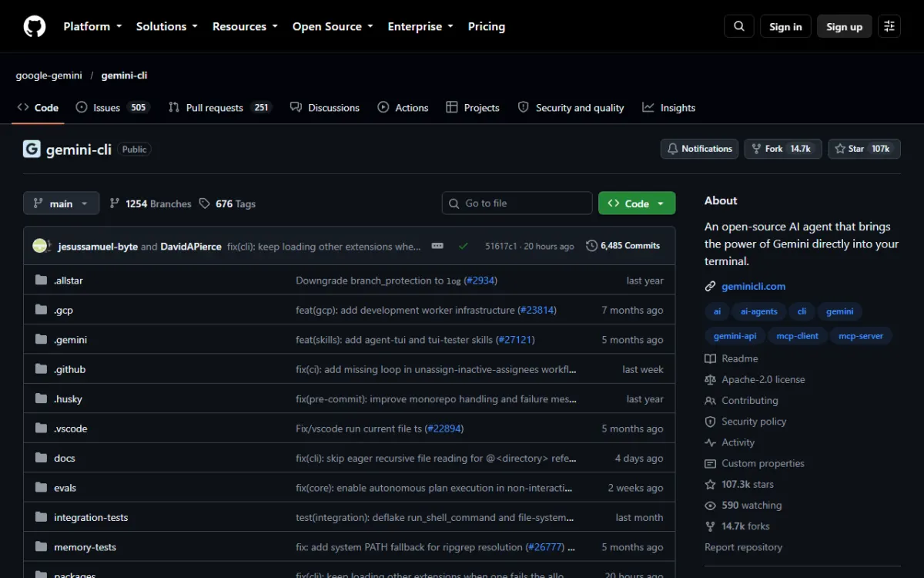Open the 676 Tags link

point(227,203)
